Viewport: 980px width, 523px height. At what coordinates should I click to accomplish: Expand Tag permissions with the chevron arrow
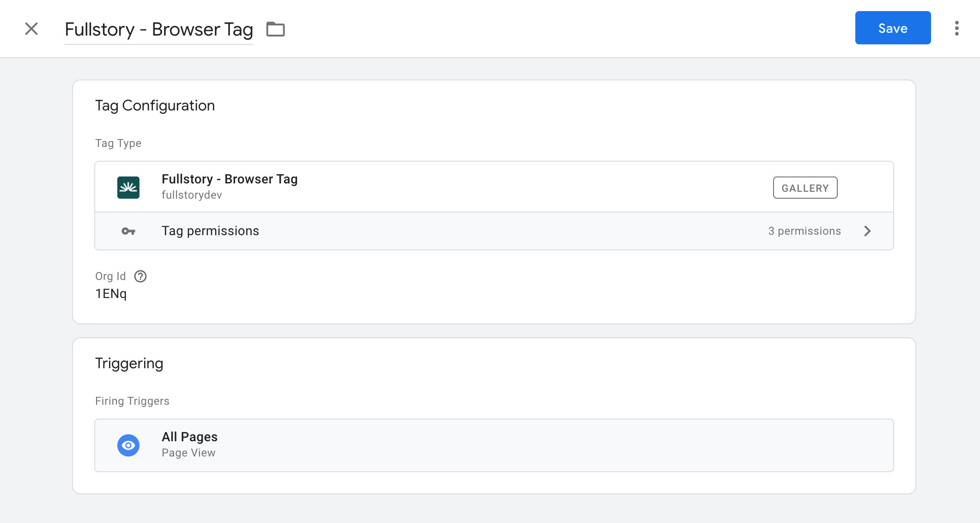point(867,231)
